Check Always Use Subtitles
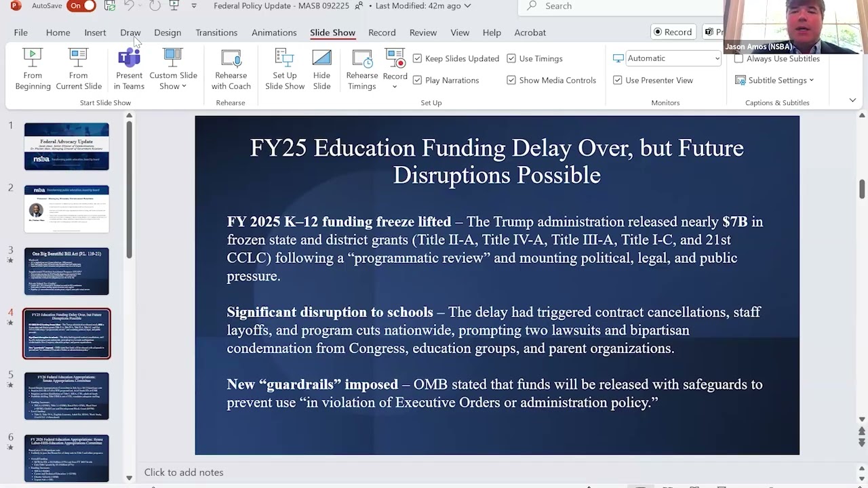The image size is (868, 488). (x=738, y=59)
